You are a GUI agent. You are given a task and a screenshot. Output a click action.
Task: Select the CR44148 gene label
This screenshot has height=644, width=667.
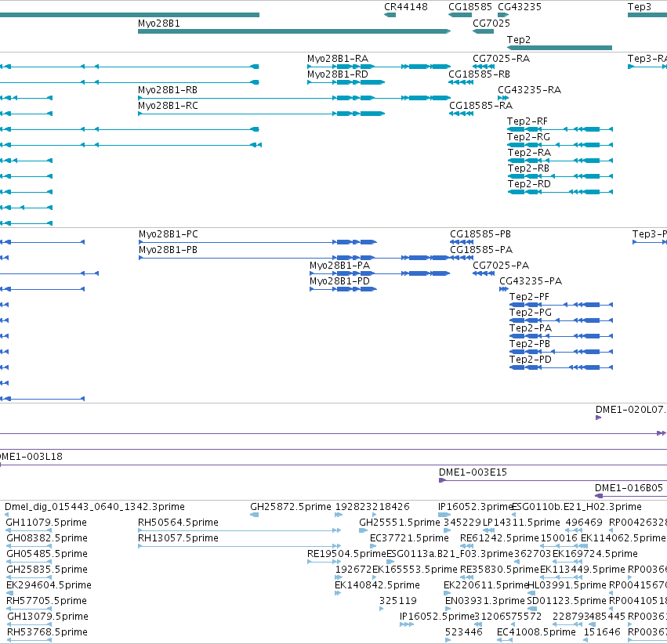coord(406,7)
